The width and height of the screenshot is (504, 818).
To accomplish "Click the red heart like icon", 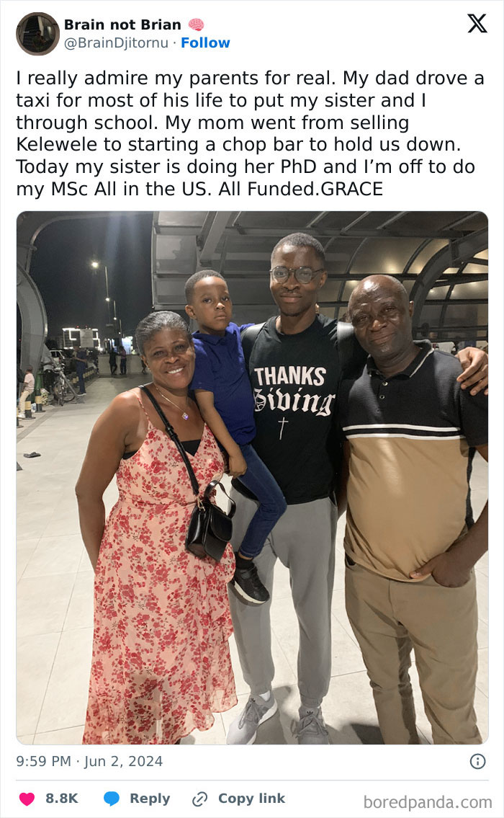I will [x=27, y=799].
